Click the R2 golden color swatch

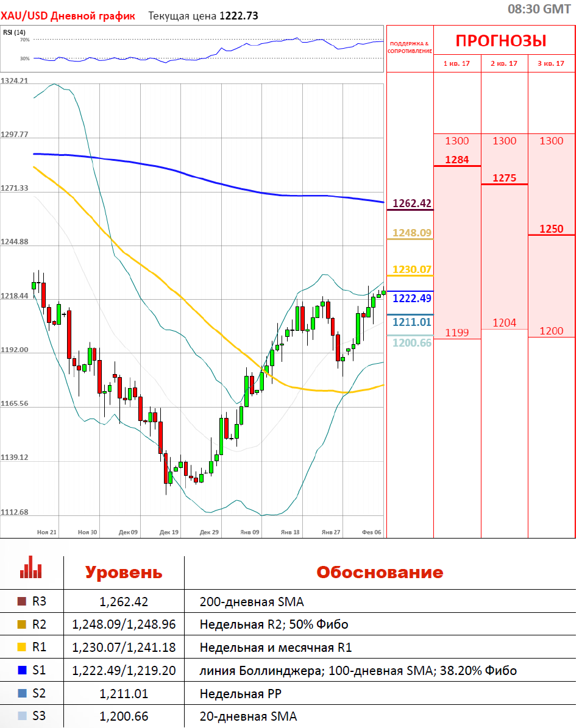tap(23, 625)
